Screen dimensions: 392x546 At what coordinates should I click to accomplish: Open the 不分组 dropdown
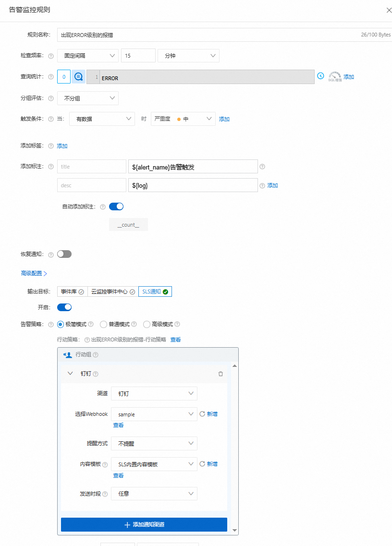[87, 98]
